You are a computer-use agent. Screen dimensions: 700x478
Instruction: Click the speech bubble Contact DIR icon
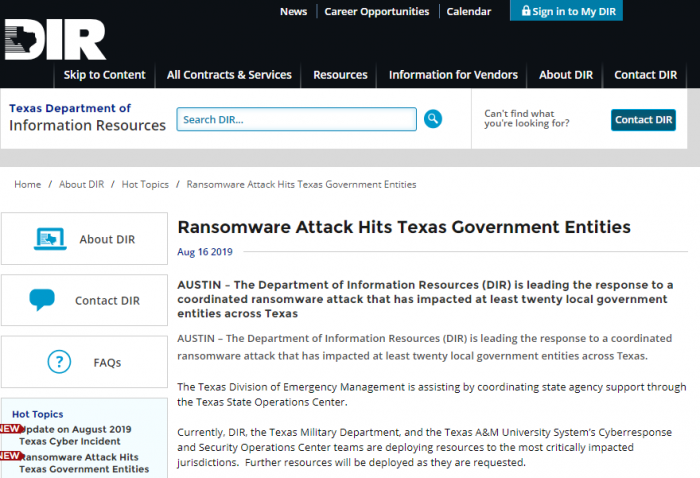(x=42, y=300)
